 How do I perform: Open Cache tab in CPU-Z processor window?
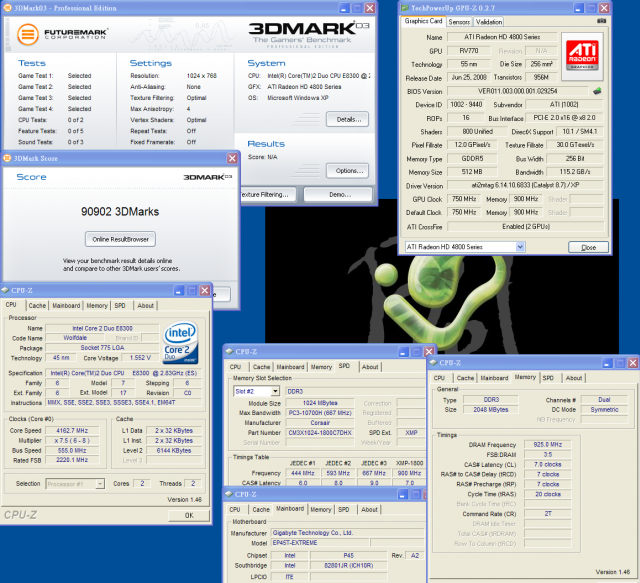pos(37,305)
